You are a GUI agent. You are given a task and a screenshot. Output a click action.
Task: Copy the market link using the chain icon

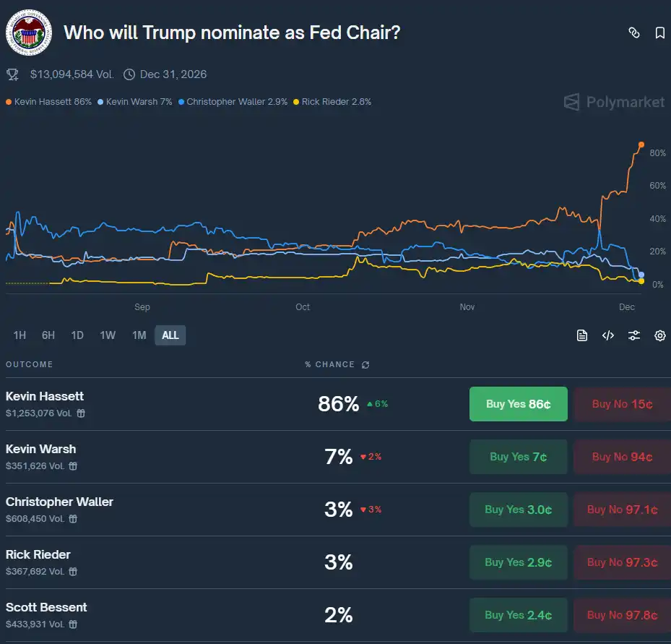(633, 33)
